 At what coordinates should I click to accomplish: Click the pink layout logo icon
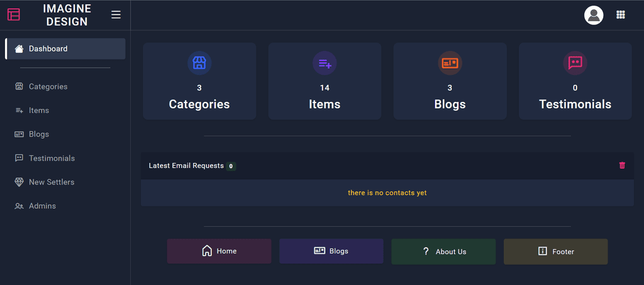(x=14, y=14)
